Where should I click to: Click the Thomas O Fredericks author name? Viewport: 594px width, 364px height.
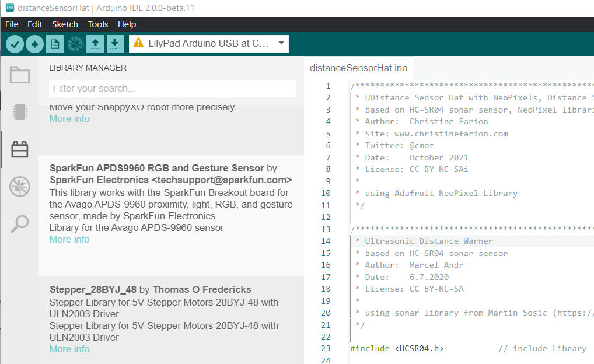pos(202,290)
